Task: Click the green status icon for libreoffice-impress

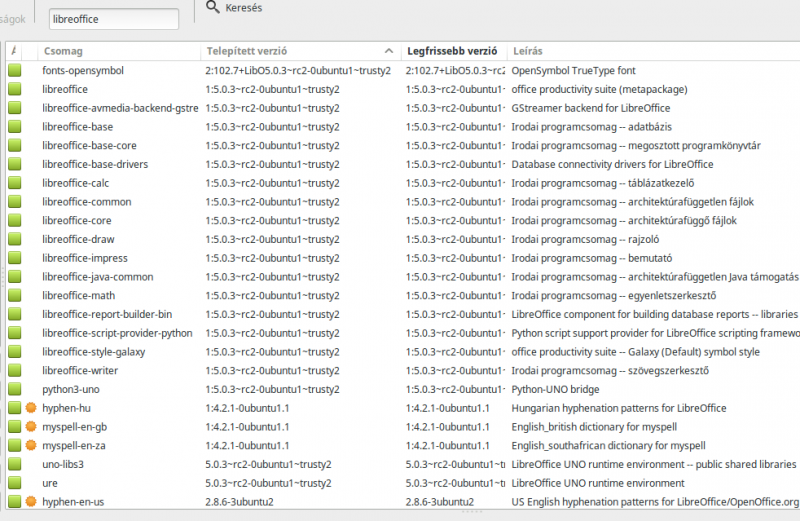Action: pyautogui.click(x=15, y=258)
